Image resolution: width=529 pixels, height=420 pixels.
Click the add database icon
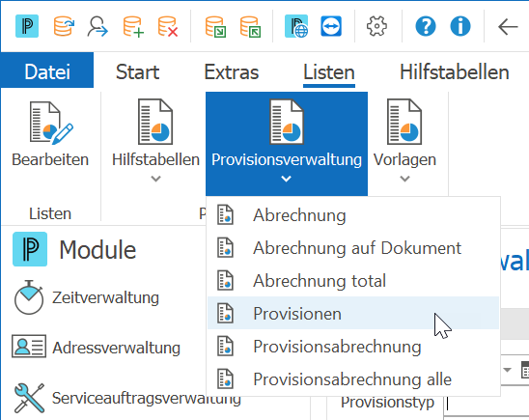(133, 27)
